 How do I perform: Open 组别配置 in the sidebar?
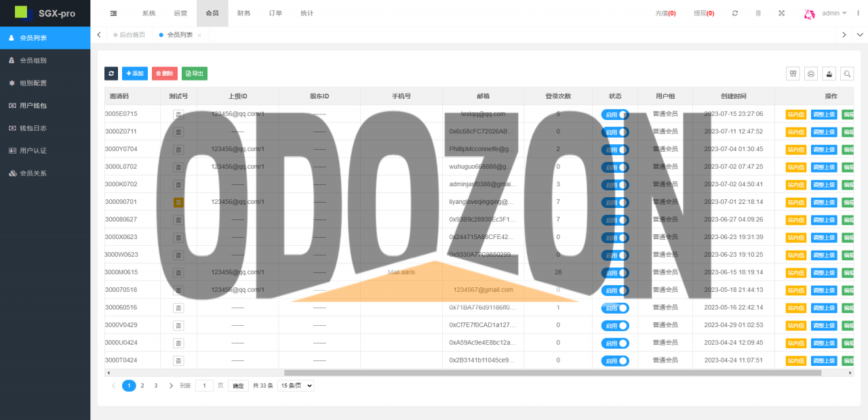click(x=45, y=83)
